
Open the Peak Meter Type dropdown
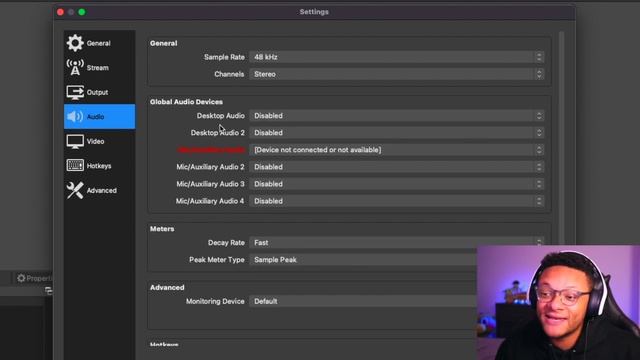363,260
